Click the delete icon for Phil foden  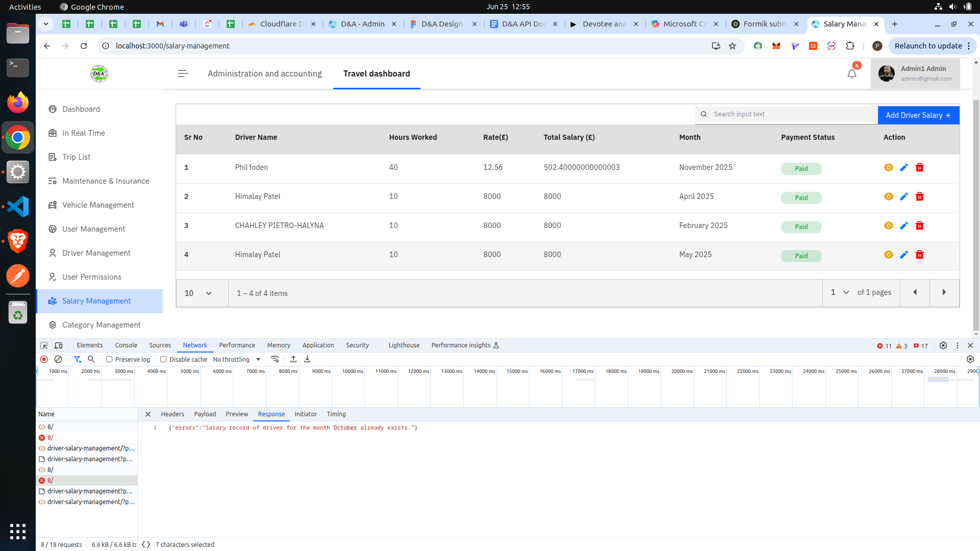point(919,167)
